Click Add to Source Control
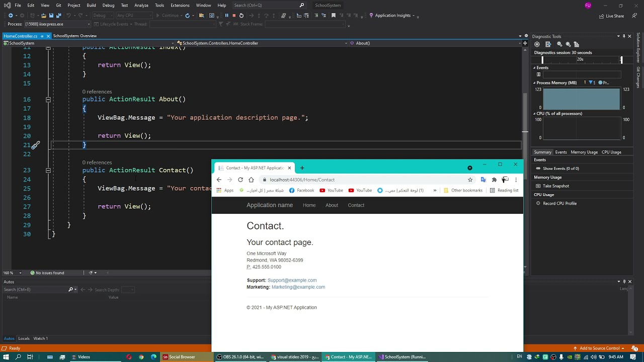The image size is (644, 362). 599,348
